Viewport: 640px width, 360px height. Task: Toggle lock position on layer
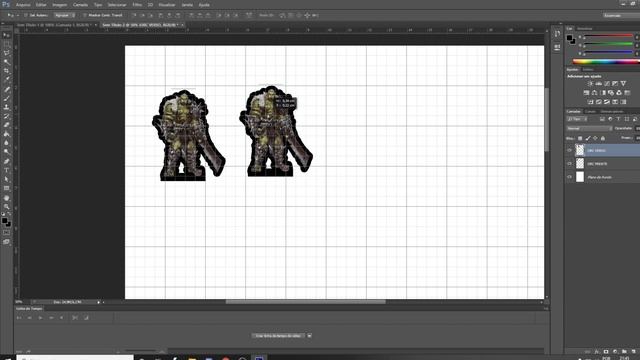coord(595,138)
